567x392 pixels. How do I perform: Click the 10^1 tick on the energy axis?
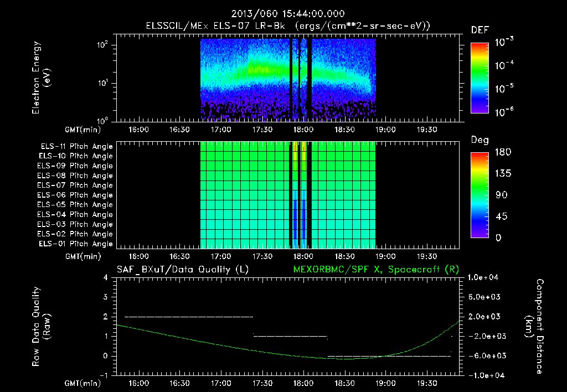point(102,83)
